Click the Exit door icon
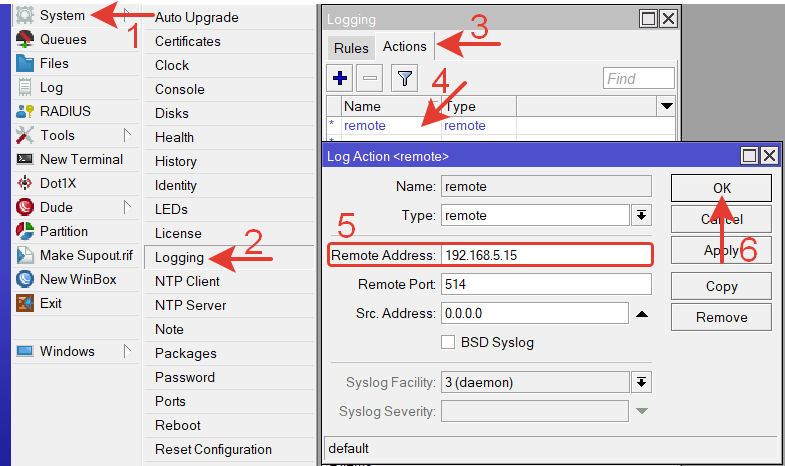Screen dimensions: 785x466 (x=25, y=303)
